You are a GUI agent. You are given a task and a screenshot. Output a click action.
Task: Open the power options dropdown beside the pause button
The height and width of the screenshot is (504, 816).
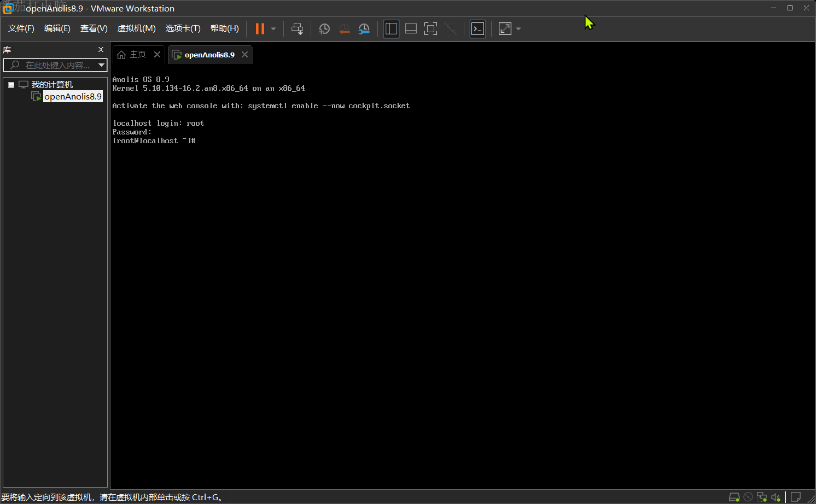(273, 29)
